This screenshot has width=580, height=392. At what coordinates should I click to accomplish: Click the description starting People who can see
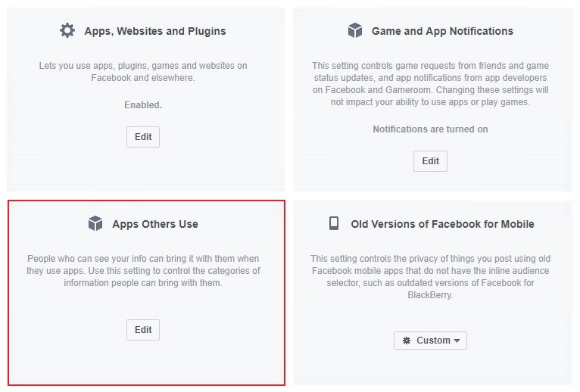click(x=143, y=271)
